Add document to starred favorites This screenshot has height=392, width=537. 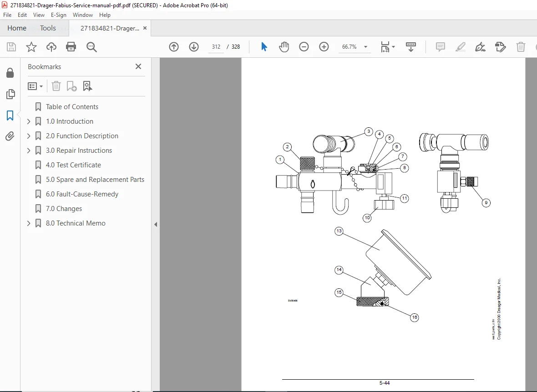click(x=31, y=47)
